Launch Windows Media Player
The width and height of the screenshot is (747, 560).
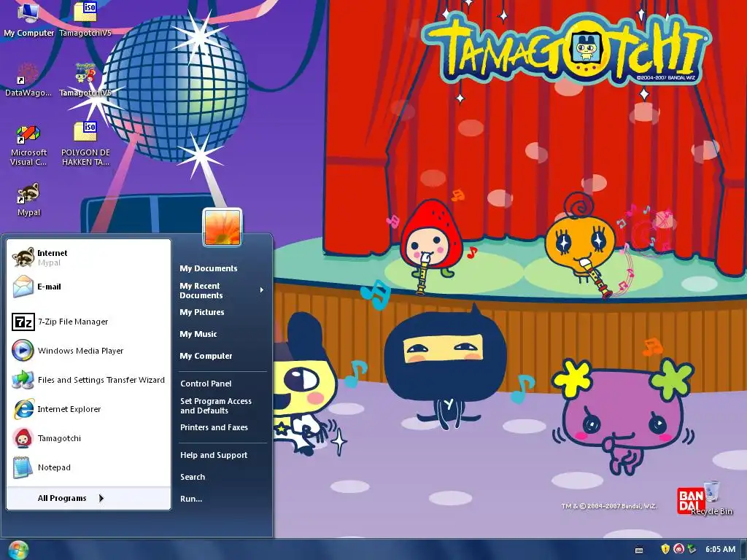(88, 351)
